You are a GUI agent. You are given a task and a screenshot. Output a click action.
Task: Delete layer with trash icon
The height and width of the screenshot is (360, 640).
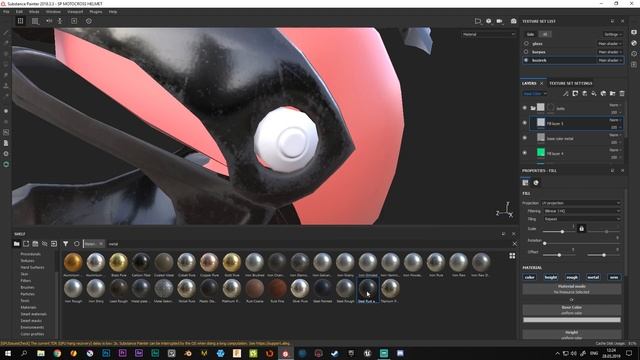point(622,93)
